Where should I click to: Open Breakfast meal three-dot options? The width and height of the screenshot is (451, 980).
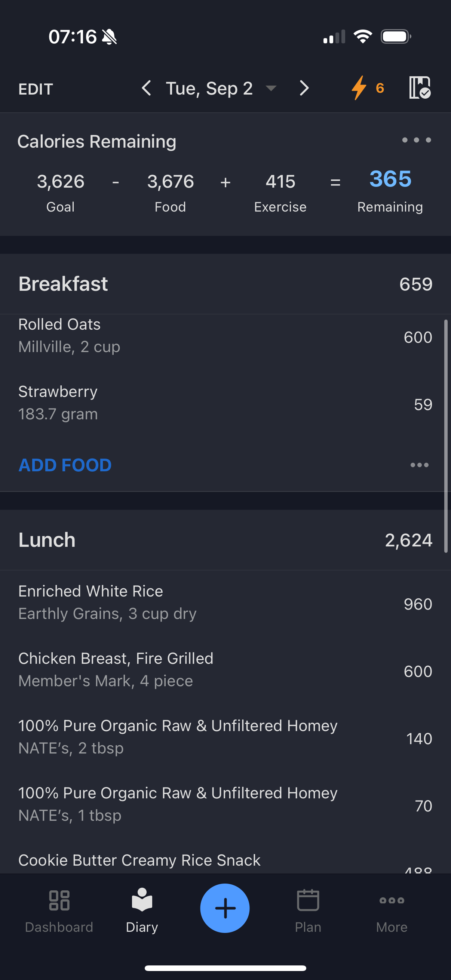[420, 465]
